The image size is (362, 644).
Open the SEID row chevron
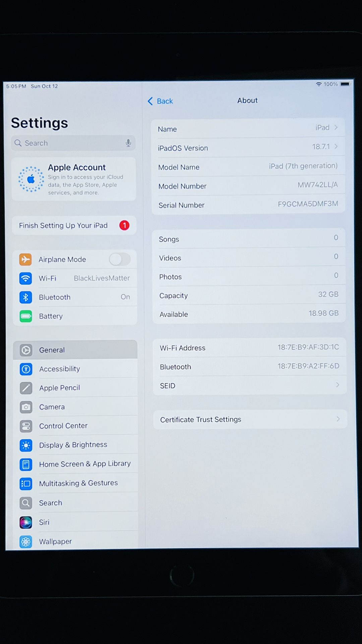pyautogui.click(x=337, y=385)
